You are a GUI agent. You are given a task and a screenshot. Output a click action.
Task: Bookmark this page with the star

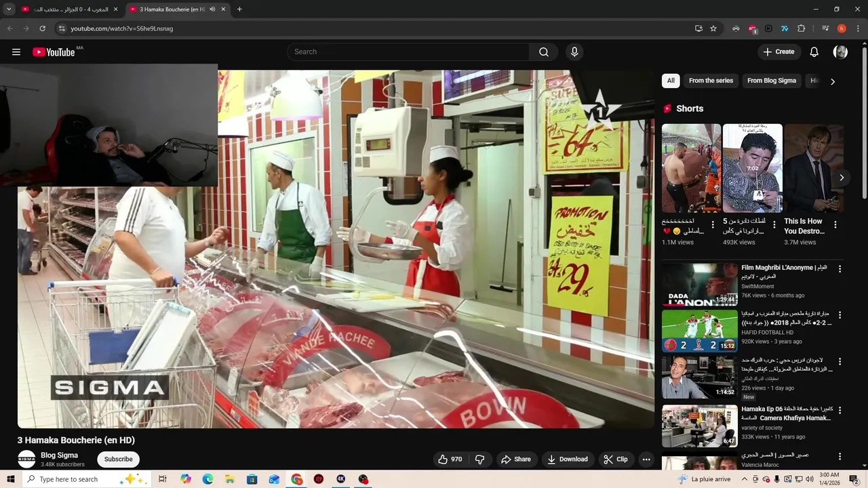pyautogui.click(x=713, y=28)
